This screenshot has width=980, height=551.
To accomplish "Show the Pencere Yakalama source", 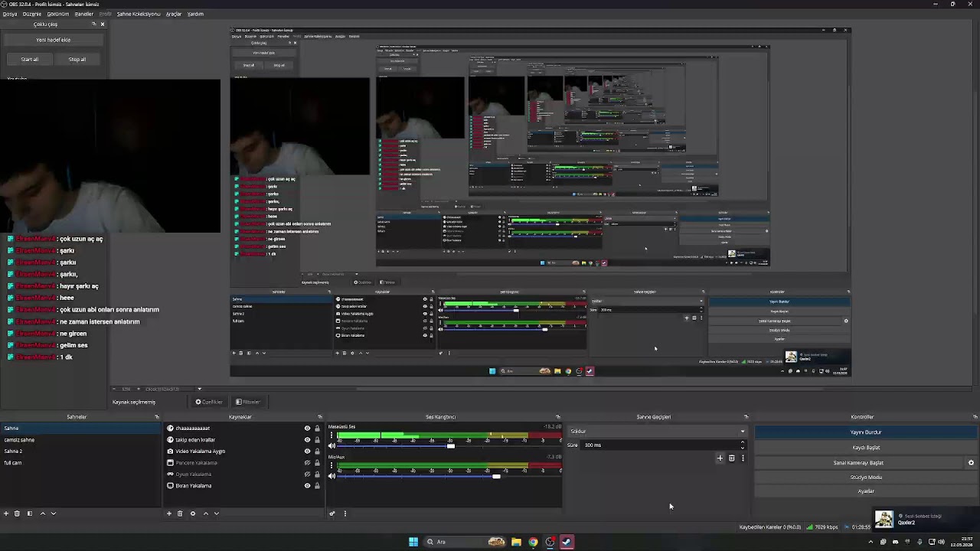I will (307, 463).
